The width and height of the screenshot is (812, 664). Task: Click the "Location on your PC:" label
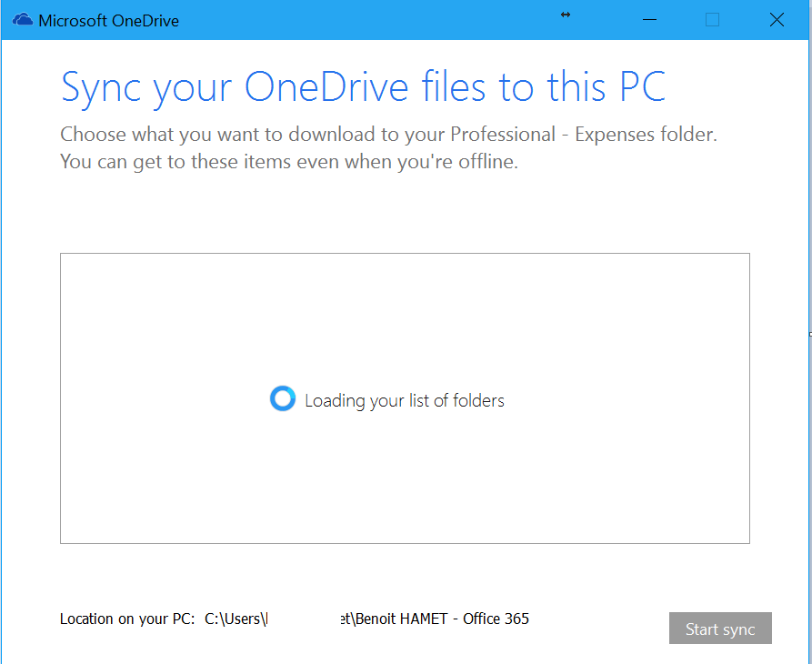pos(126,619)
